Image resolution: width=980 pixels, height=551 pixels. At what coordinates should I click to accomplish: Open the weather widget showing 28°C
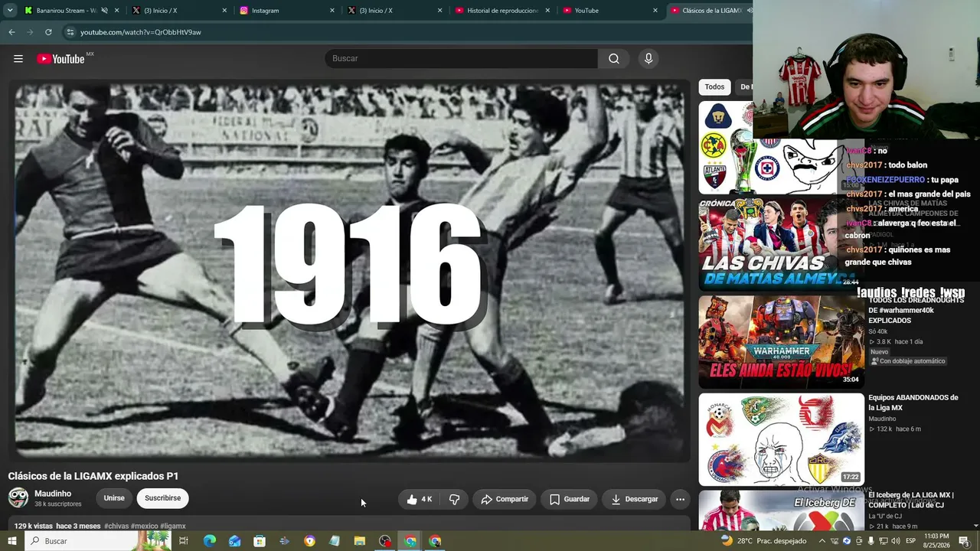764,541
